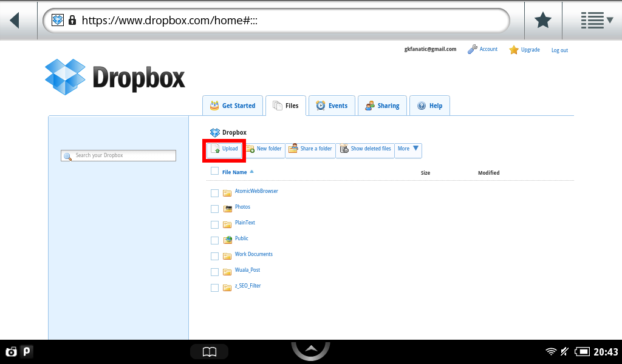
Task: Click the Dropbox logo
Action: [x=115, y=77]
